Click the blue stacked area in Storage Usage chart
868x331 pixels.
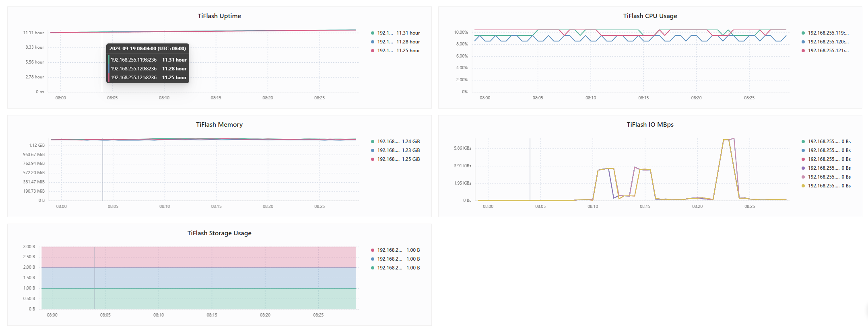click(199, 278)
